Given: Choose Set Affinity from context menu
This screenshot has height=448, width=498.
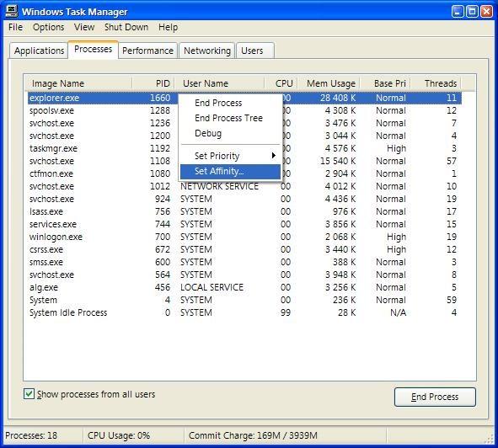Looking at the screenshot, I should (230, 172).
